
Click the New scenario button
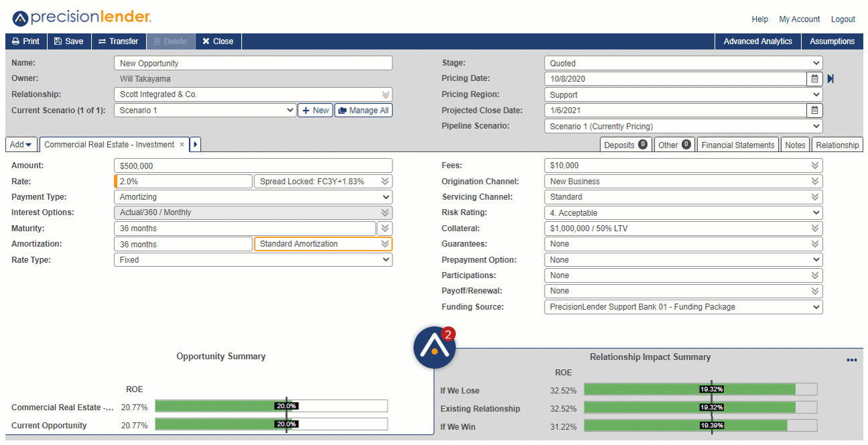pos(315,111)
